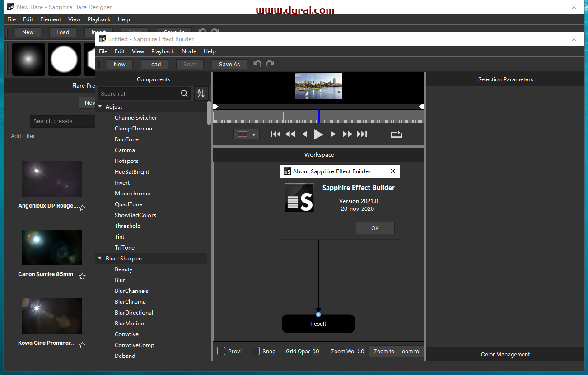This screenshot has width=588, height=375.
Task: Click the search magnifier in Components panel
Action: pyautogui.click(x=184, y=93)
